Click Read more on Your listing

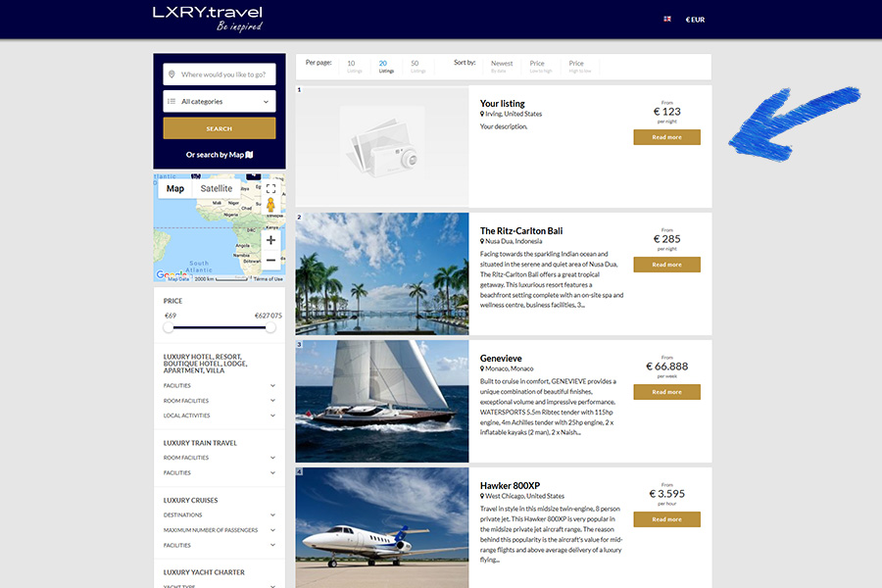click(x=666, y=137)
